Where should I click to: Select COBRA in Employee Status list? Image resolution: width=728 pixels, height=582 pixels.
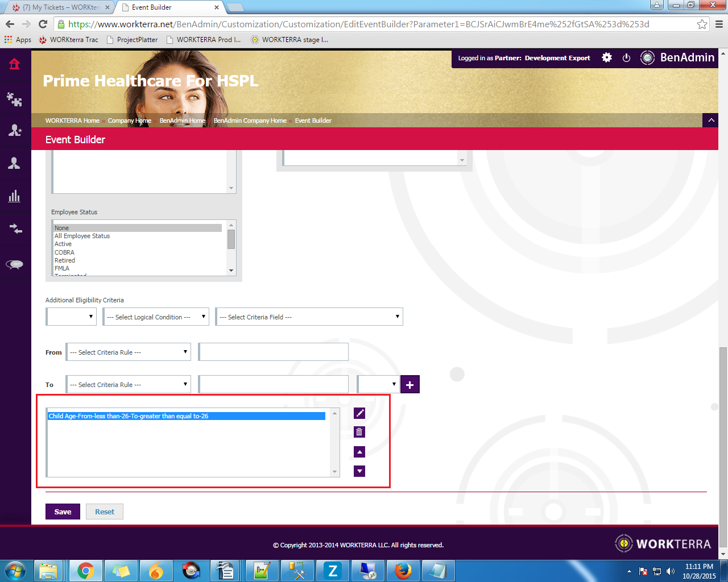(x=138, y=252)
